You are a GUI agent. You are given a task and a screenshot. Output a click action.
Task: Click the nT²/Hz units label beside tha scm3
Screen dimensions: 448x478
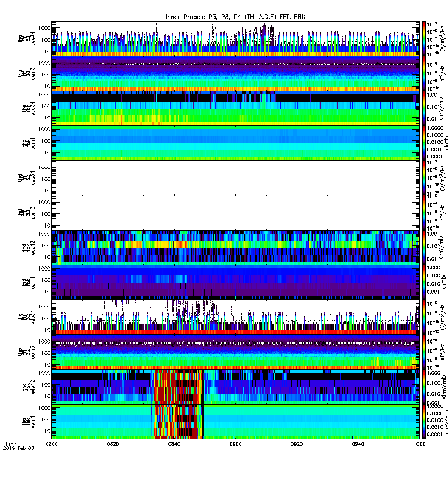[x=444, y=73]
